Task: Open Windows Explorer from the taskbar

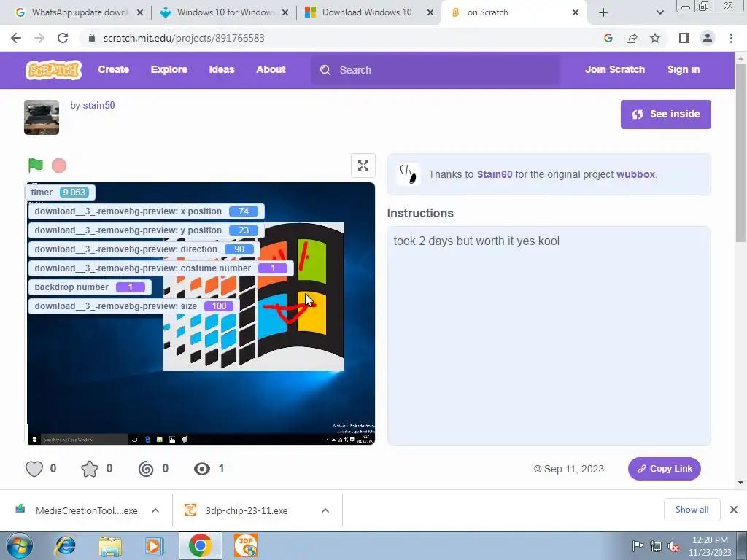Action: point(110,545)
